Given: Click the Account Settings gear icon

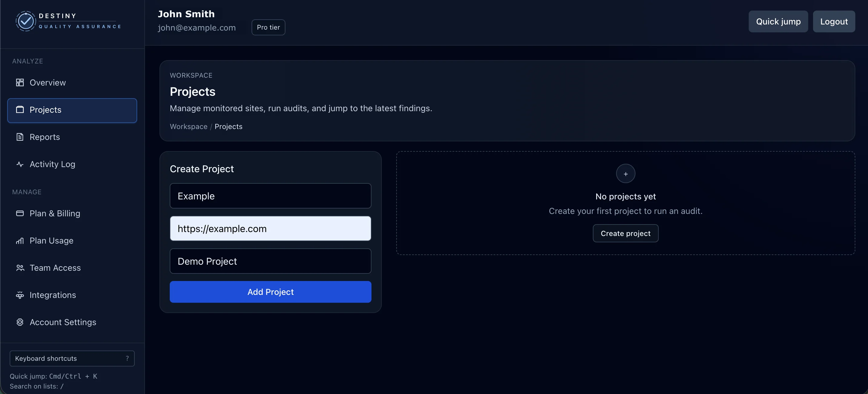Looking at the screenshot, I should click(20, 322).
